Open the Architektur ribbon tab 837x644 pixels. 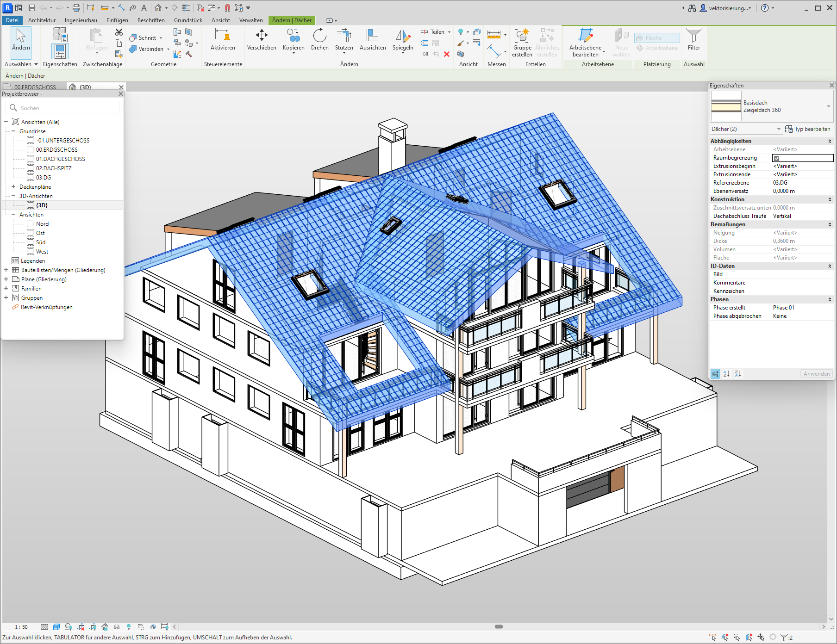pos(42,20)
